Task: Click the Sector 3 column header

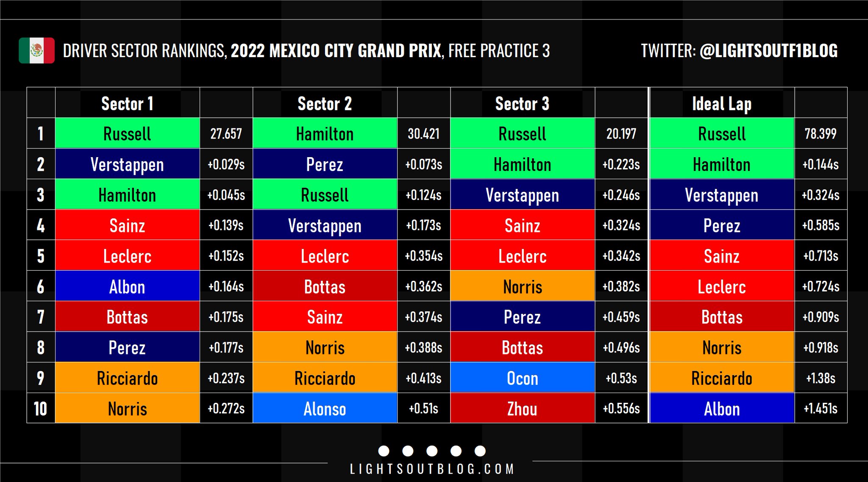Action: 522,103
